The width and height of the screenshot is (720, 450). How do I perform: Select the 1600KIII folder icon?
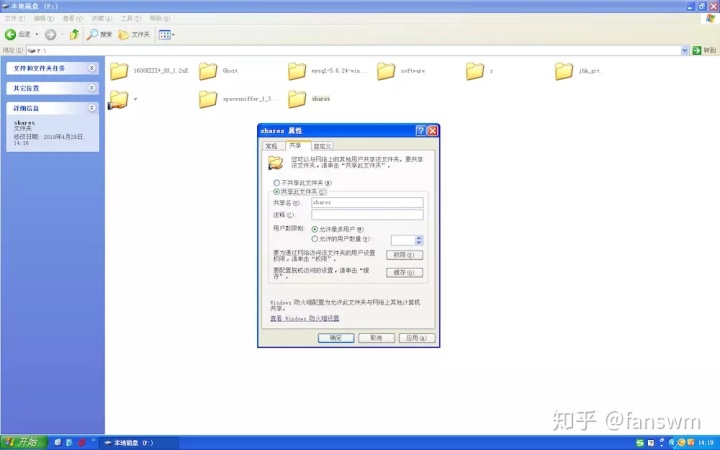pyautogui.click(x=119, y=71)
